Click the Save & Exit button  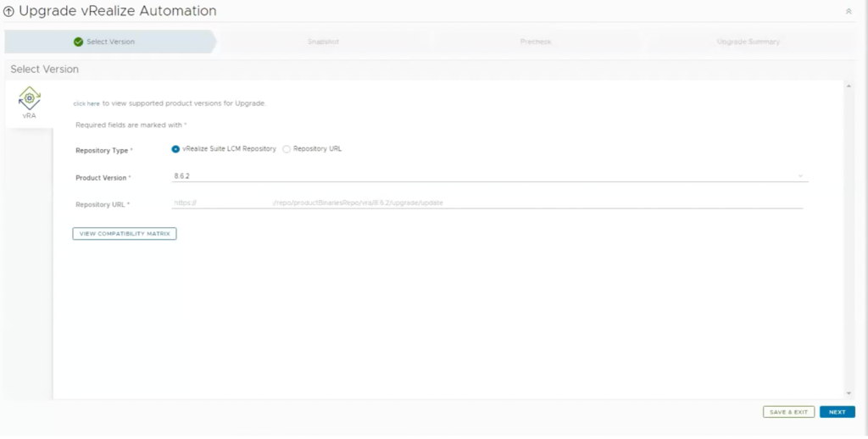[789, 412]
